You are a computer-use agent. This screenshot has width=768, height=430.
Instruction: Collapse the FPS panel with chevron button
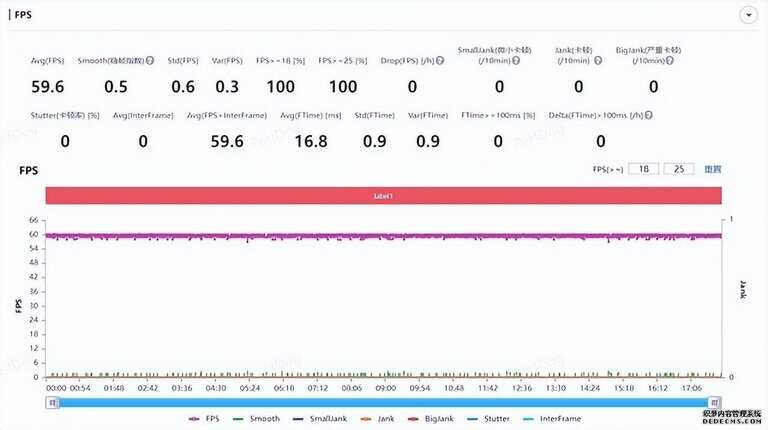(x=748, y=15)
